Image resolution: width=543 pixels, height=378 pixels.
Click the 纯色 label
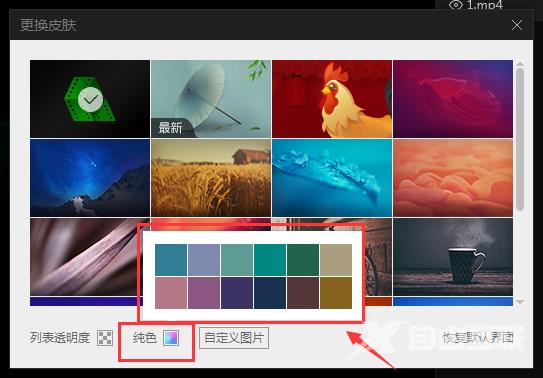pos(145,338)
